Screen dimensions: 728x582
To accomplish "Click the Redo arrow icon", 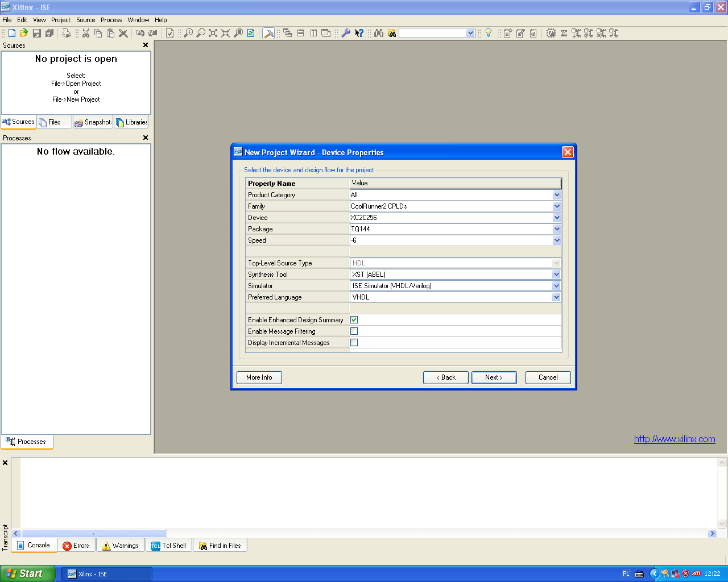I will click(152, 33).
